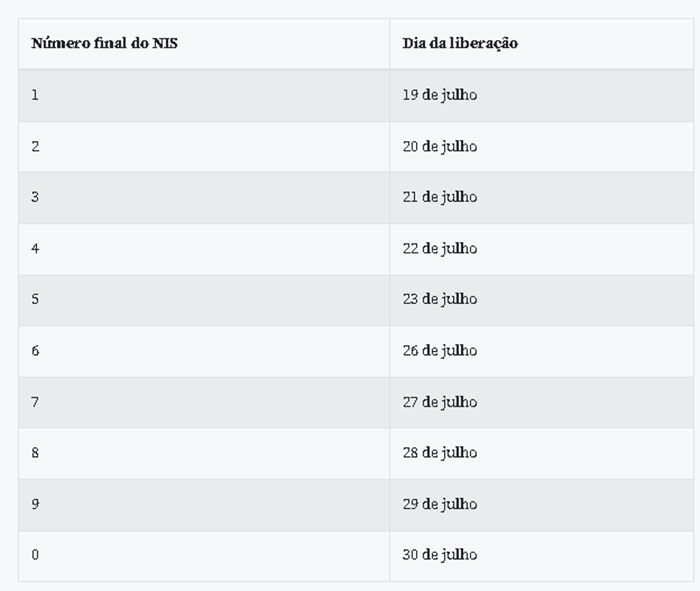Select the NIS number 2 cell
This screenshot has width=700, height=591.
(36, 146)
